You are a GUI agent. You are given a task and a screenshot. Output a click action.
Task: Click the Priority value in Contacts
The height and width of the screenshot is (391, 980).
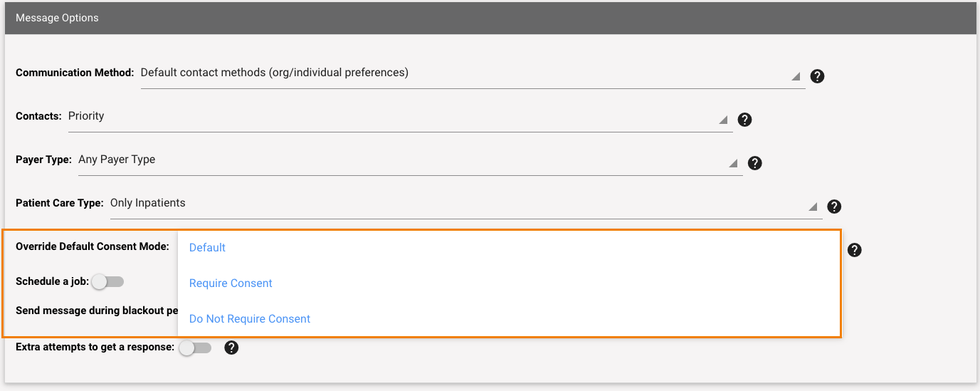point(86,116)
